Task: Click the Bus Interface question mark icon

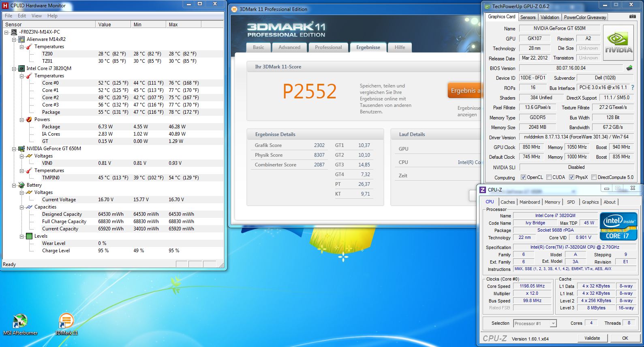Action: [x=633, y=87]
